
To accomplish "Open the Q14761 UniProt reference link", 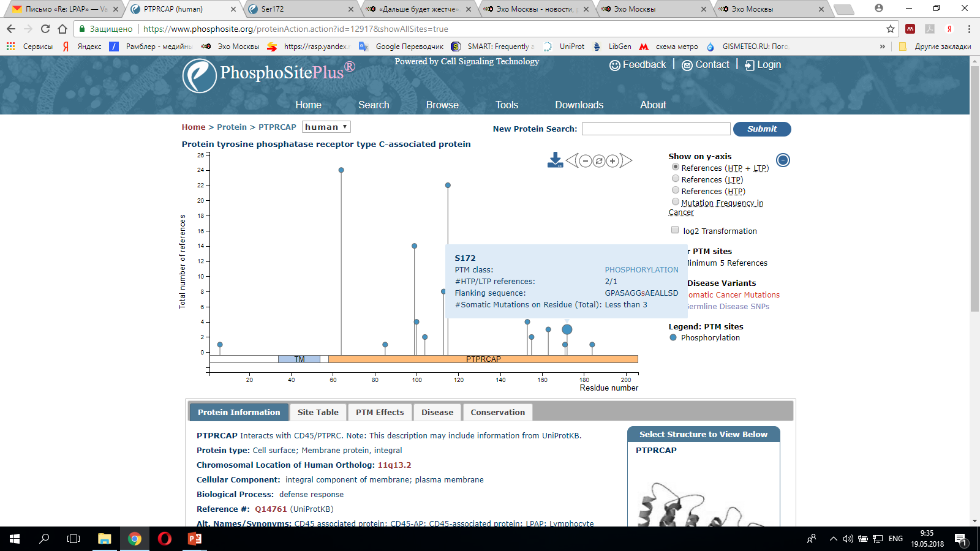I will pyautogui.click(x=271, y=509).
